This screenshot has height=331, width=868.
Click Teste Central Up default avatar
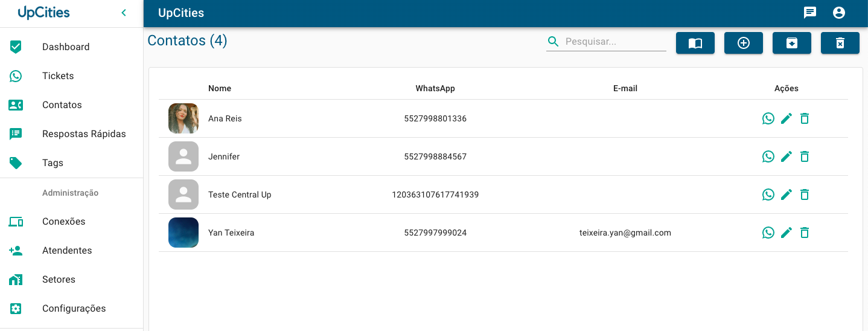(183, 194)
